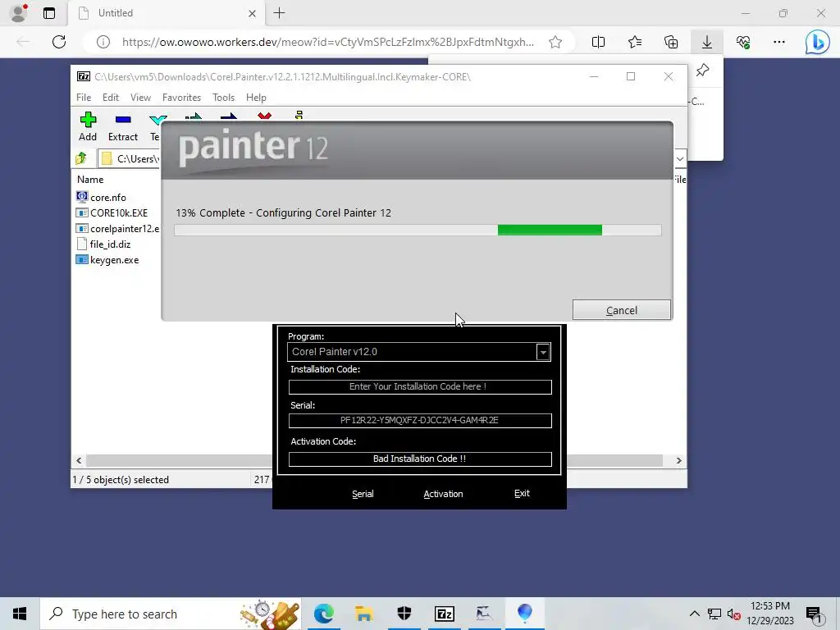Click the installer progress bar
840x630 pixels.
[x=418, y=230]
